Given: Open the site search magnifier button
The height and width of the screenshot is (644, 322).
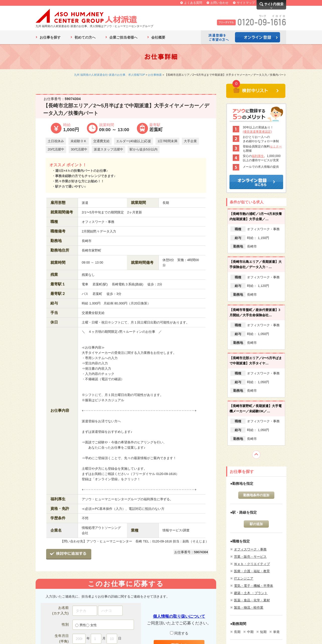Looking at the screenshot, I should [x=271, y=4].
